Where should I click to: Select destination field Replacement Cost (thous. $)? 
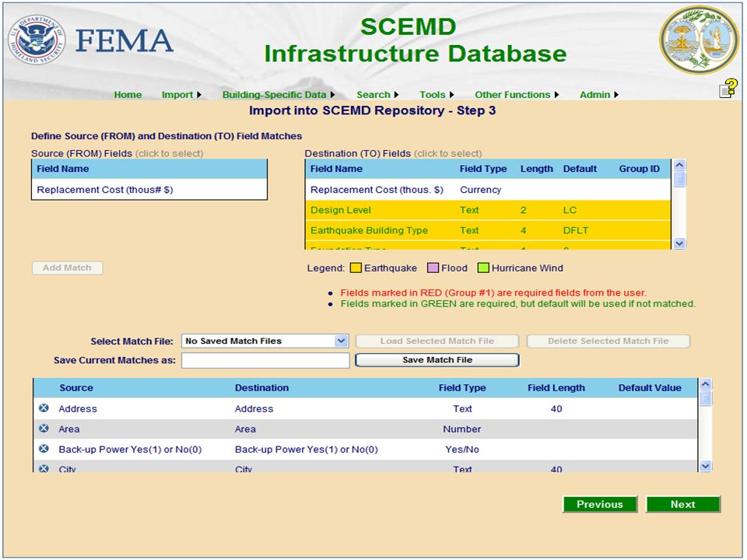pos(487,190)
